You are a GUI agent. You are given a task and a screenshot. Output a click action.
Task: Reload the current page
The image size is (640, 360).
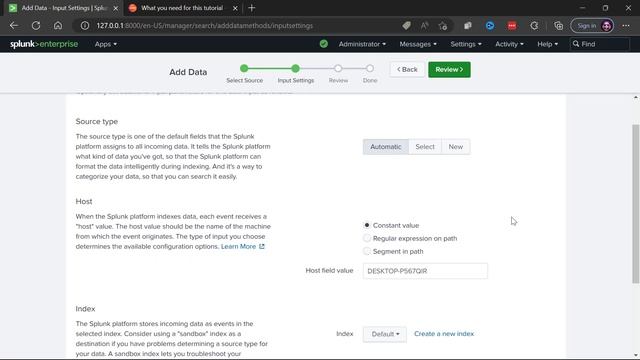[x=36, y=26]
